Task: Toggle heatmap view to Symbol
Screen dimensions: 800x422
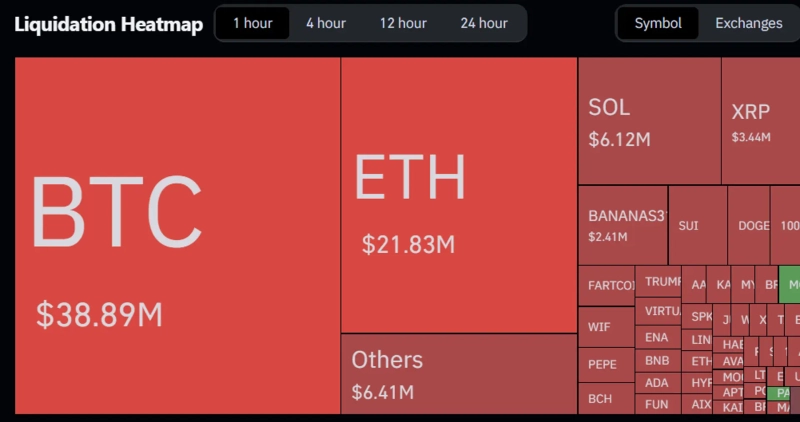Action: coord(658,23)
